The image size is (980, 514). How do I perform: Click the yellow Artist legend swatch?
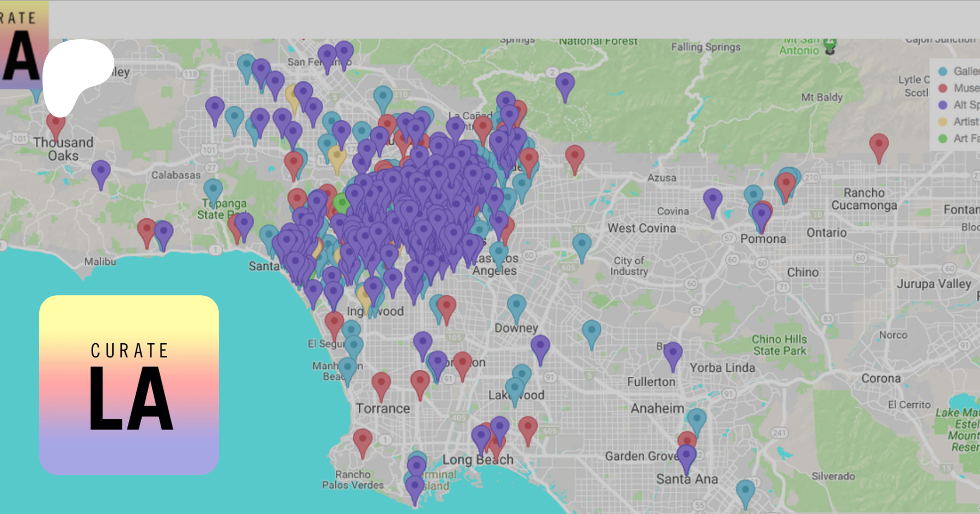tap(942, 122)
